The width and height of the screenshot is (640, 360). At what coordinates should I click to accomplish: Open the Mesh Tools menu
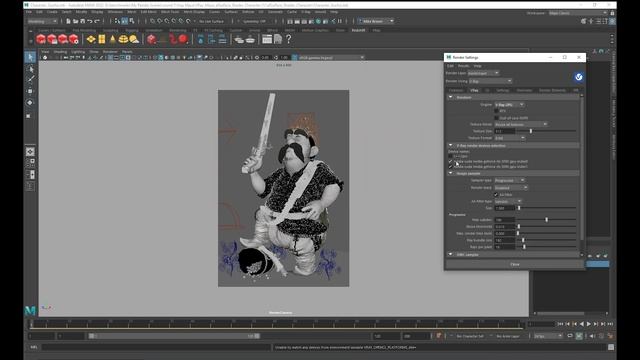169,12
